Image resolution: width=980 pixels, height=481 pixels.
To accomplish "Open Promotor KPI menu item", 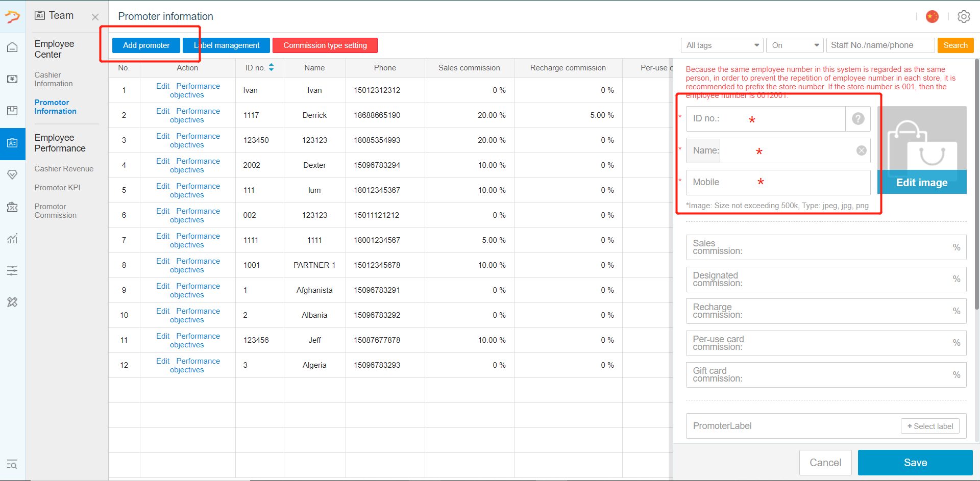I will [x=57, y=188].
